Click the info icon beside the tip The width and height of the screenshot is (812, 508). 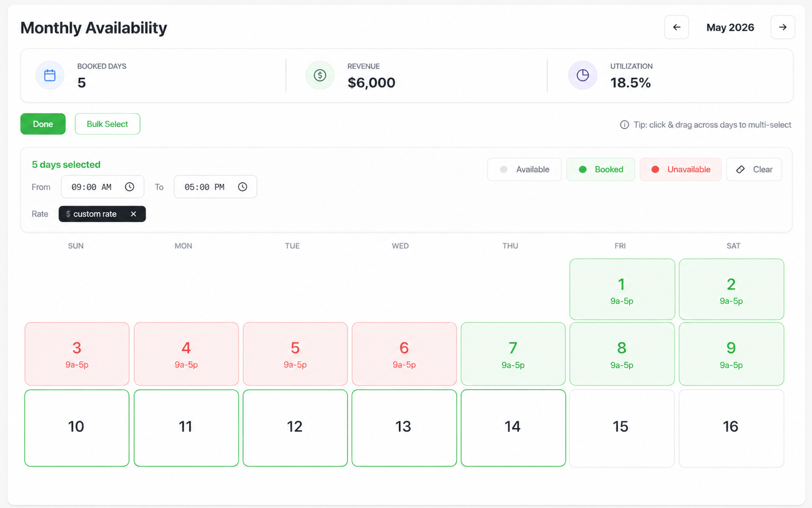pos(624,125)
